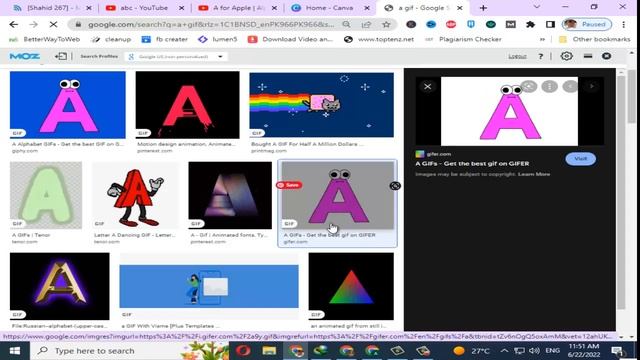Close the Home - Canva tab
640x360 pixels.
(367, 8)
